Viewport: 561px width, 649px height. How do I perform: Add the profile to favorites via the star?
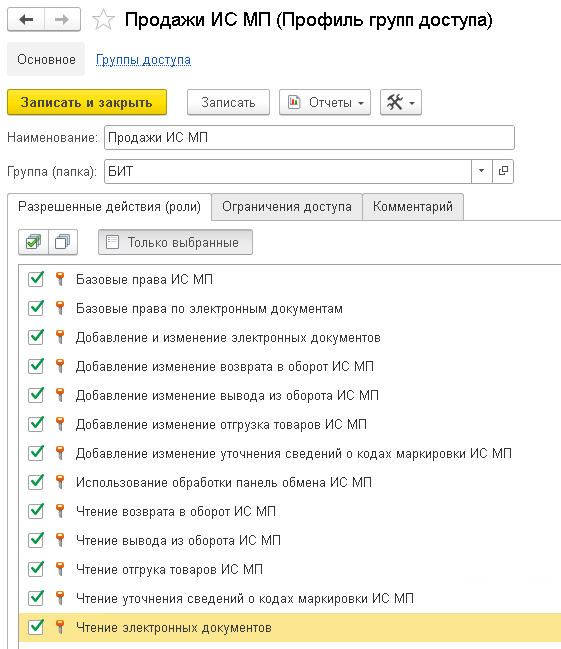[103, 20]
